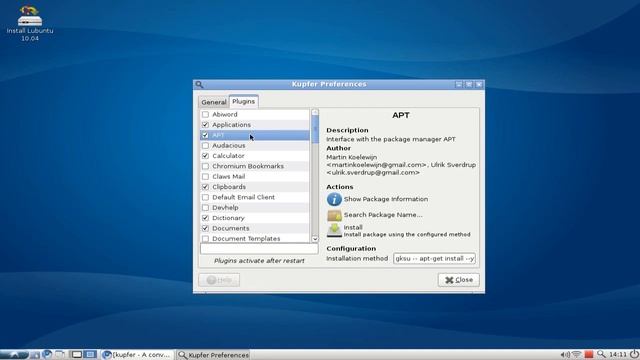The height and width of the screenshot is (360, 640).
Task: Open the wireless network tray icon
Action: tap(576, 355)
